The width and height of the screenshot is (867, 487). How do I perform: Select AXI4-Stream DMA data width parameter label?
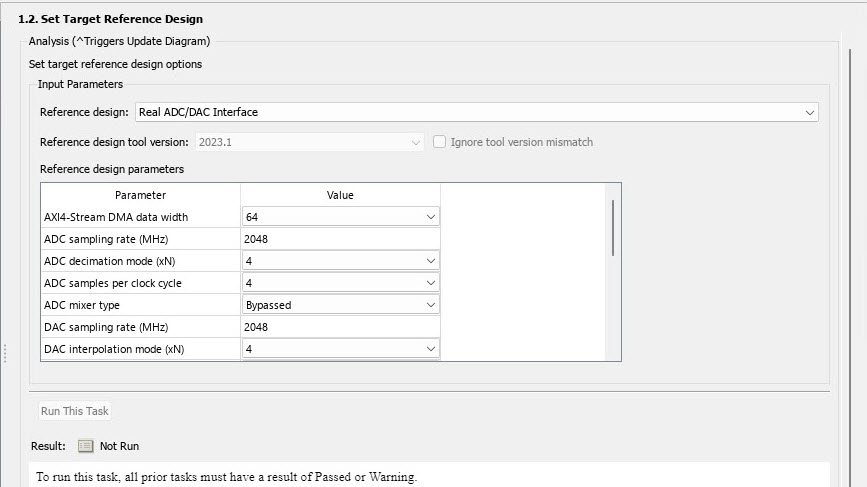point(116,217)
